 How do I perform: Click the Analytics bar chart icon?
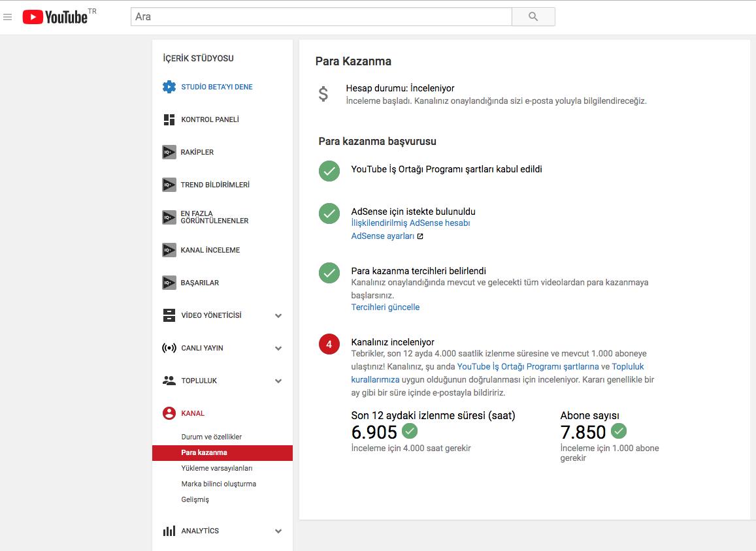point(169,531)
